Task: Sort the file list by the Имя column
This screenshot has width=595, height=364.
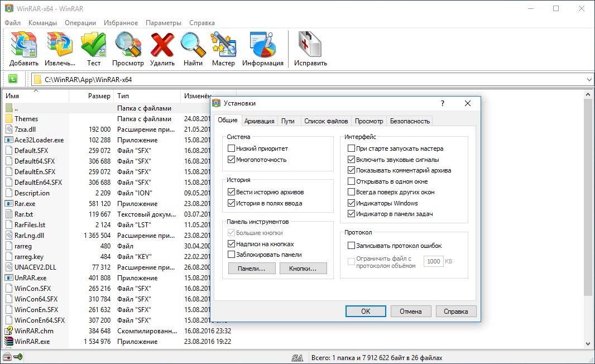Action: 36,96
